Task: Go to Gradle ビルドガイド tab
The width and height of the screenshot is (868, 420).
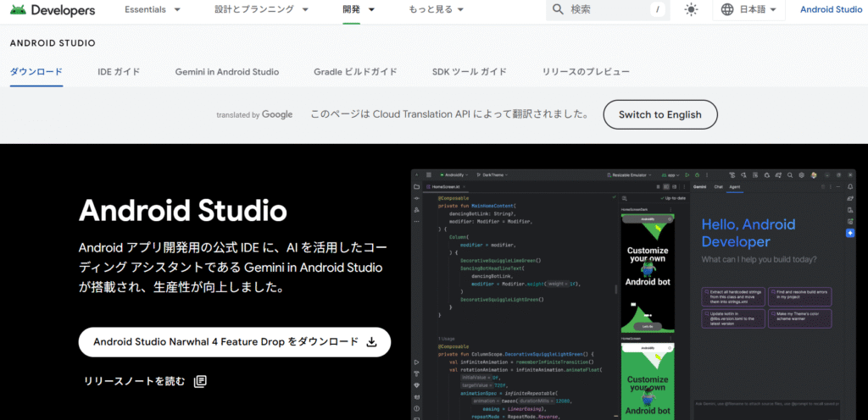Action: coord(355,72)
